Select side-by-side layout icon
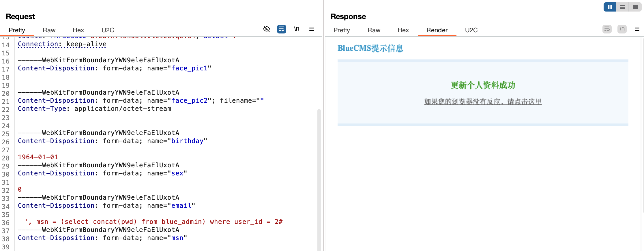 pos(610,7)
